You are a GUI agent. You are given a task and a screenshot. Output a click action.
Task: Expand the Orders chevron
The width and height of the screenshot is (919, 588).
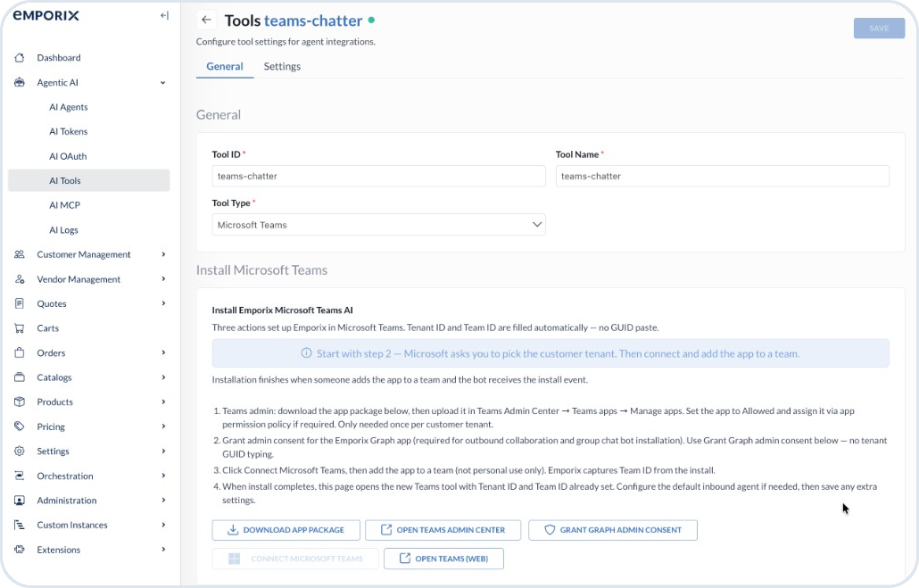tap(163, 353)
